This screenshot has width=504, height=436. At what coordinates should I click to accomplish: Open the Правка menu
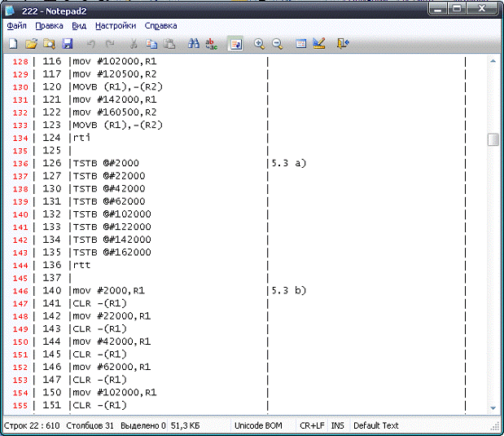tap(49, 26)
